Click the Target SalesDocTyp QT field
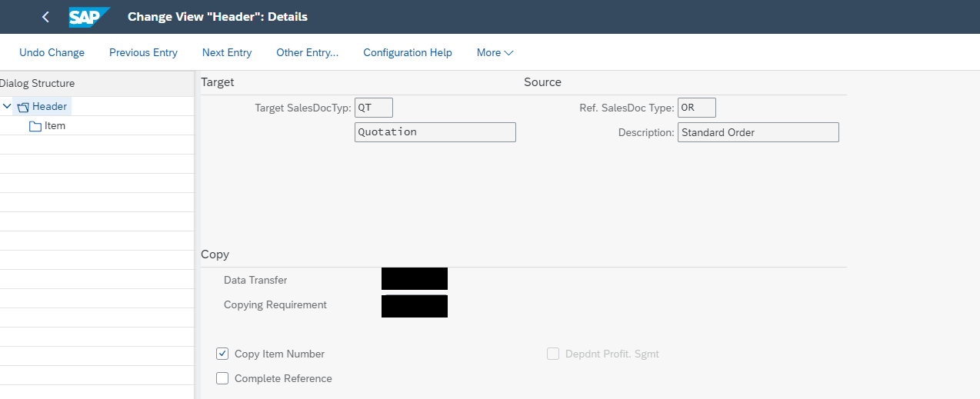980x399 pixels. [x=374, y=108]
